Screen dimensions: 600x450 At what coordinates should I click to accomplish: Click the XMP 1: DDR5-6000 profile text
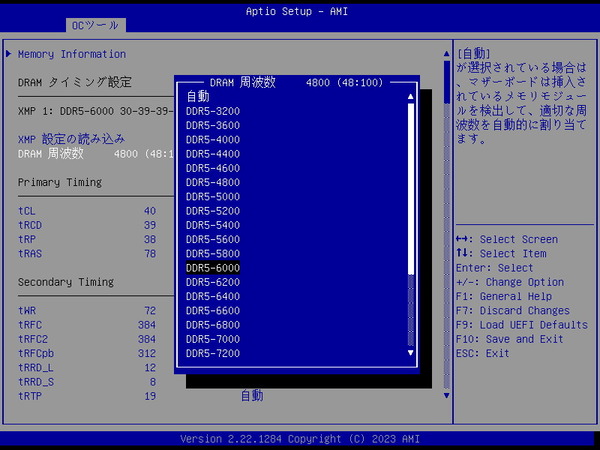click(96, 111)
